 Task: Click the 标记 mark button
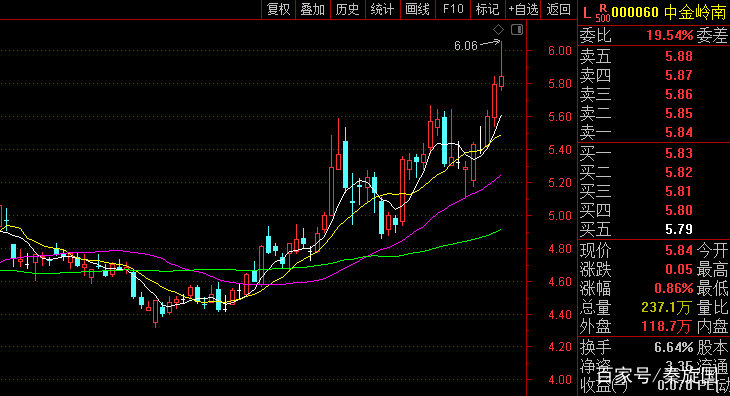coord(487,9)
